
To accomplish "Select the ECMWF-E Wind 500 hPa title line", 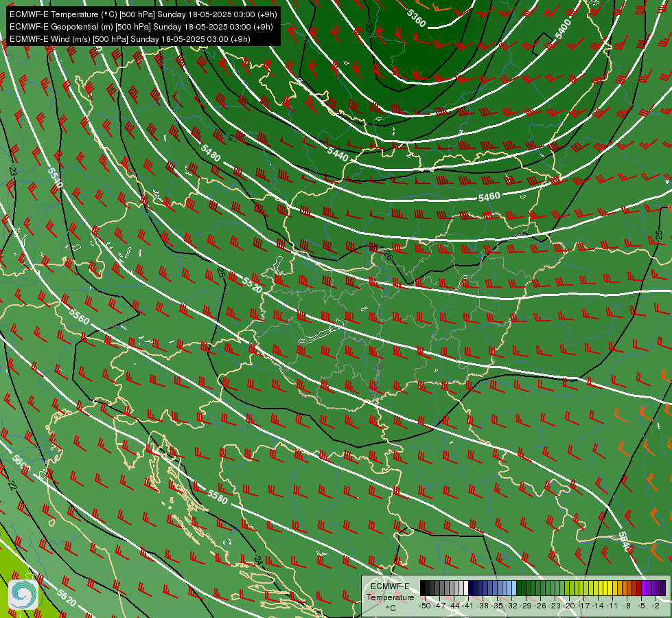I will (x=130, y=39).
